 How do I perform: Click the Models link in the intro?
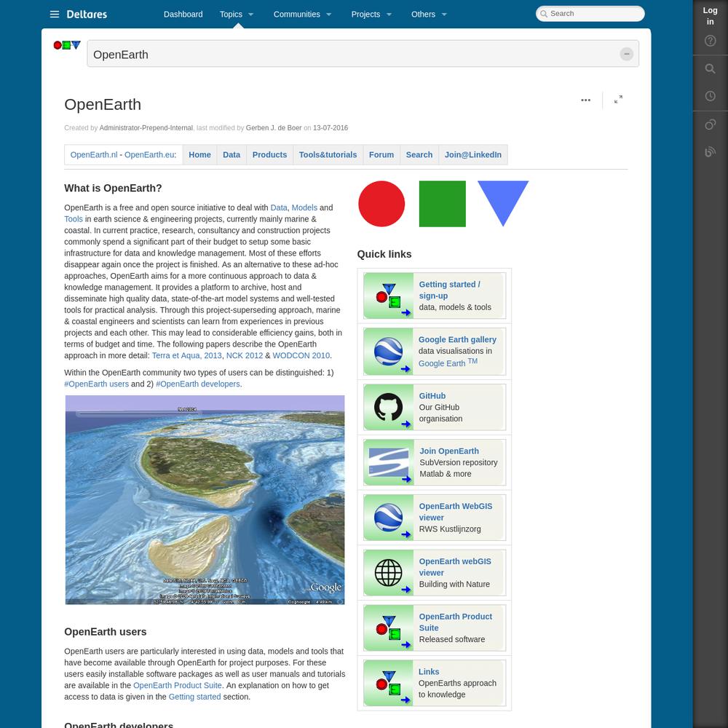click(304, 207)
